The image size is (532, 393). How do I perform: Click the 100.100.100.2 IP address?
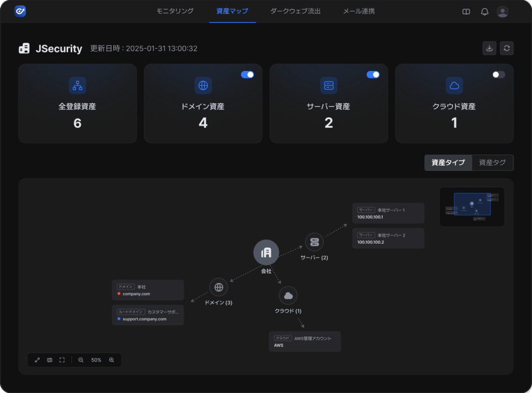pos(371,242)
